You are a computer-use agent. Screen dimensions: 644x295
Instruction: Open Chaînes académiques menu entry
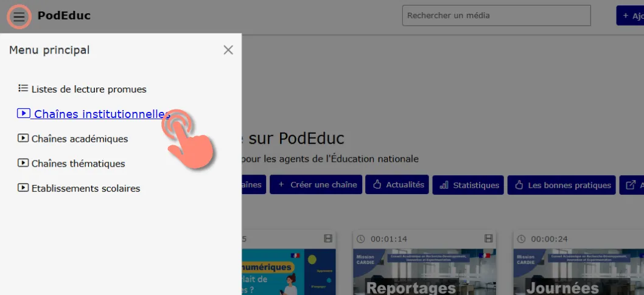click(x=72, y=139)
